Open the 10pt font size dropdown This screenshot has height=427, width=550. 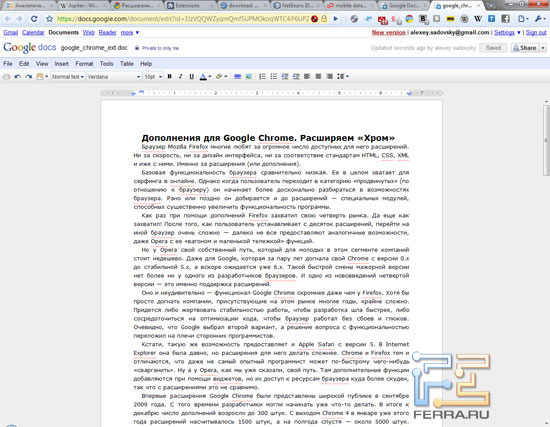click(153, 76)
